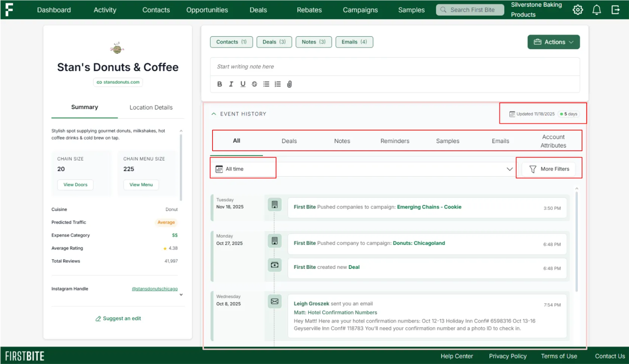This screenshot has height=364, width=629.
Task: Click the Notes (3) button
Action: (x=314, y=42)
